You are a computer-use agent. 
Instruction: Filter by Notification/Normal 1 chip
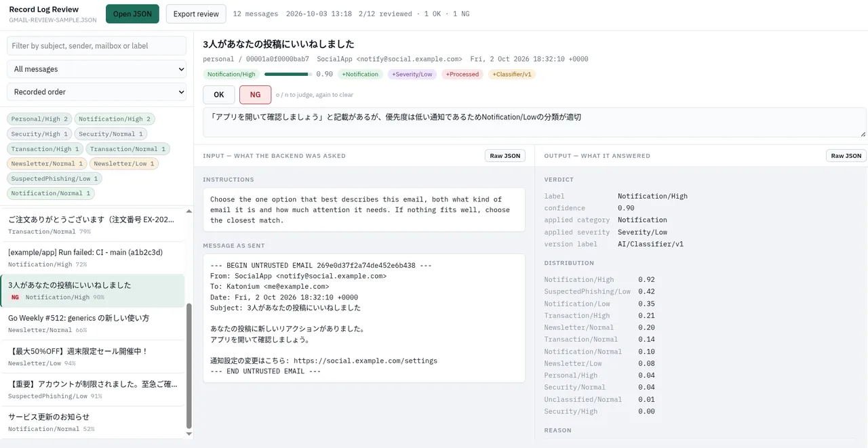point(51,193)
